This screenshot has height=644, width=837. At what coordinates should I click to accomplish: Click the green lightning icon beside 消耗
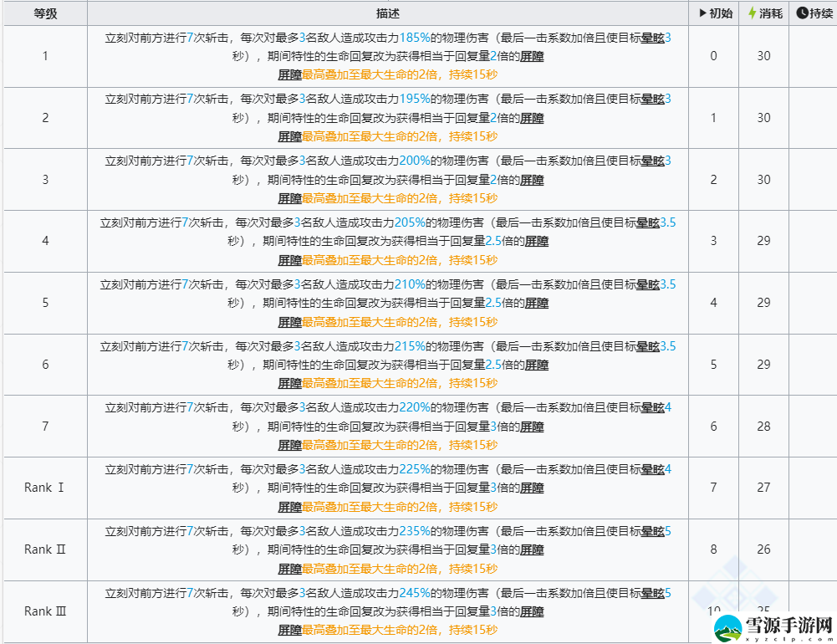pos(752,13)
